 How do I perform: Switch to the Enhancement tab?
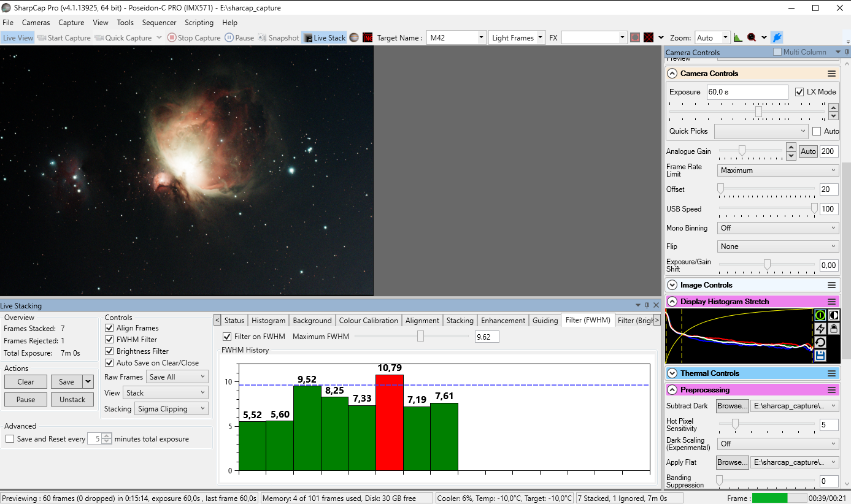(503, 320)
